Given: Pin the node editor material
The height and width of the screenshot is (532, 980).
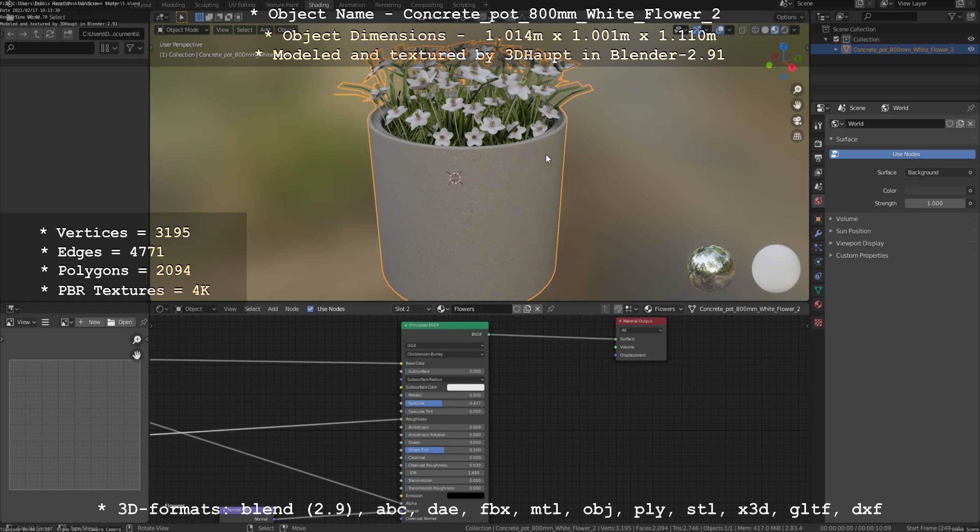Looking at the screenshot, I should tap(551, 309).
